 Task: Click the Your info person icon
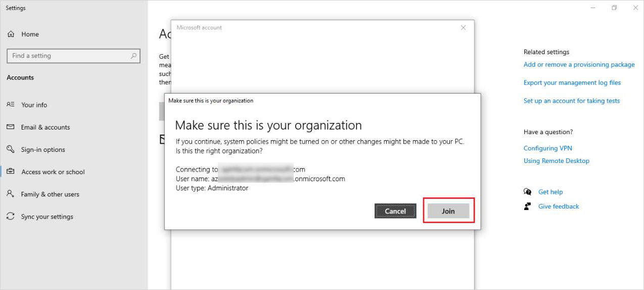(x=11, y=105)
